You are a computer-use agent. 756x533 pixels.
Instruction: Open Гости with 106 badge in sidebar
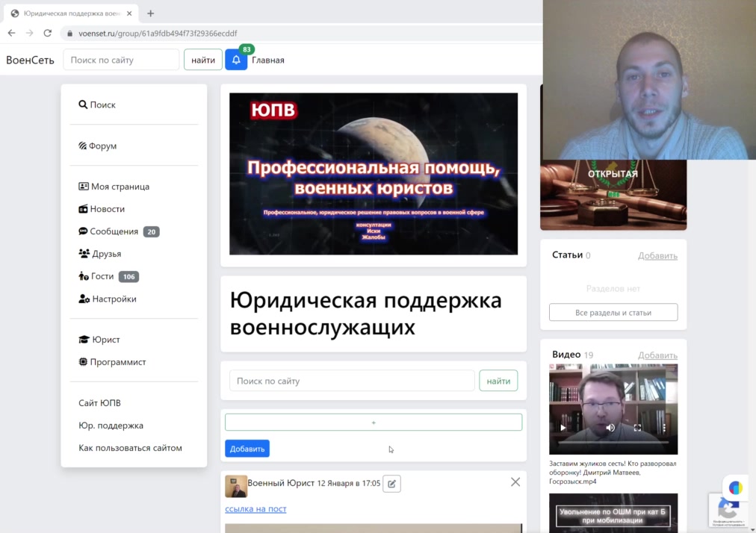[102, 276]
